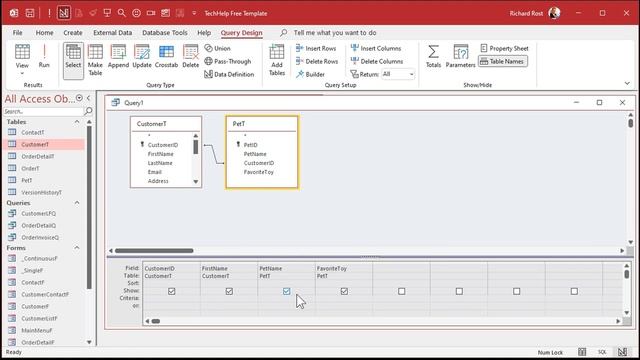
Task: Open Customize Quick Access Toolbar dropdown
Action: (x=194, y=13)
